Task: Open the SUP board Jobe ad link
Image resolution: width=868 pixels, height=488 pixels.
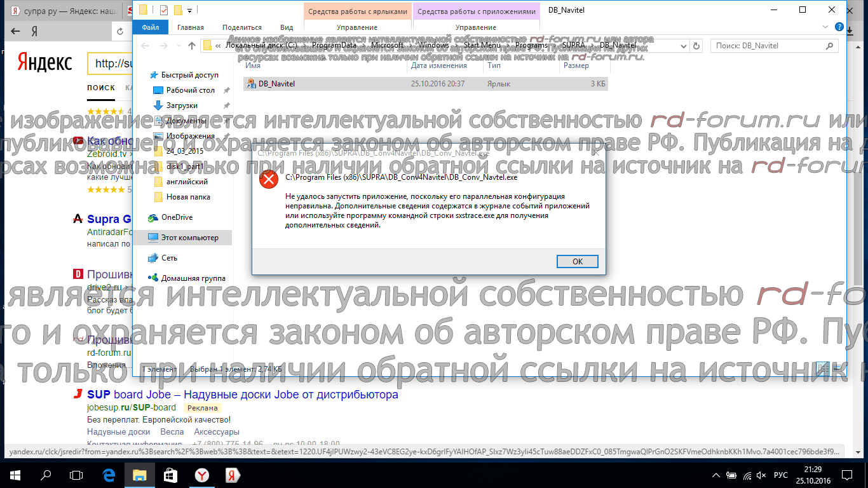Action: click(243, 395)
